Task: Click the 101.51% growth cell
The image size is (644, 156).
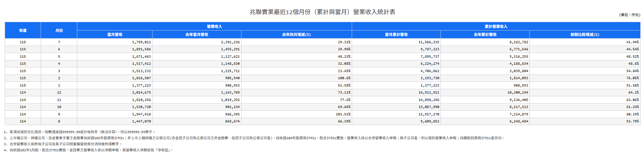Action: coord(343,114)
